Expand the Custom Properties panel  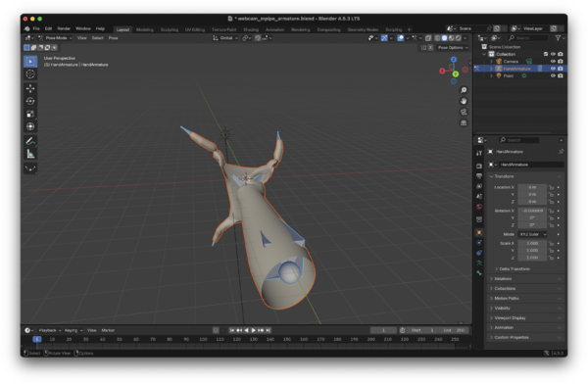point(526,337)
